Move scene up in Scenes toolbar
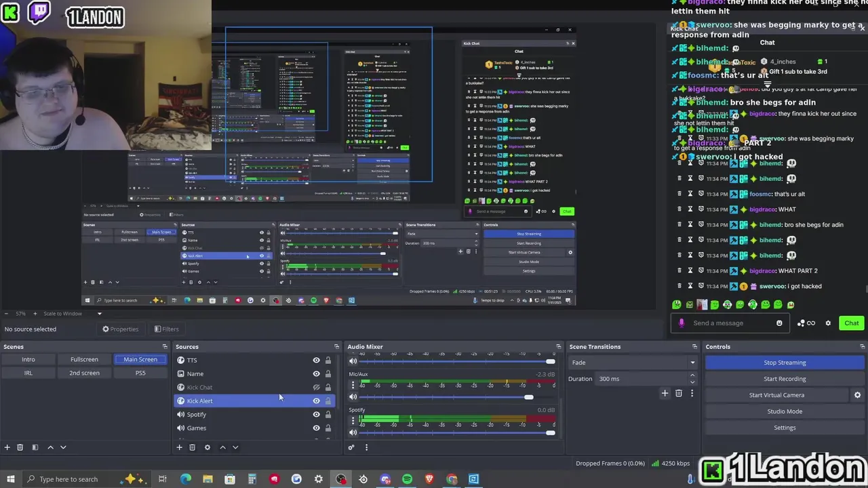The image size is (868, 488). [x=50, y=447]
